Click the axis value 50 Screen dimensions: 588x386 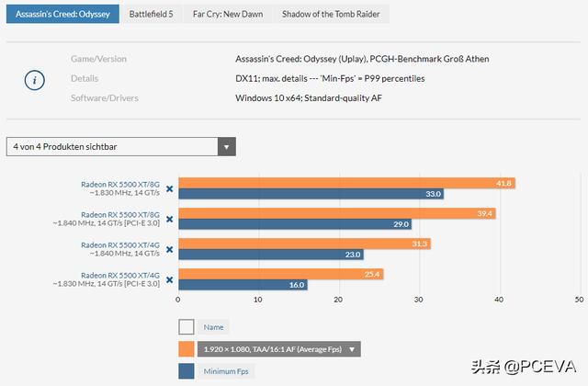579,300
